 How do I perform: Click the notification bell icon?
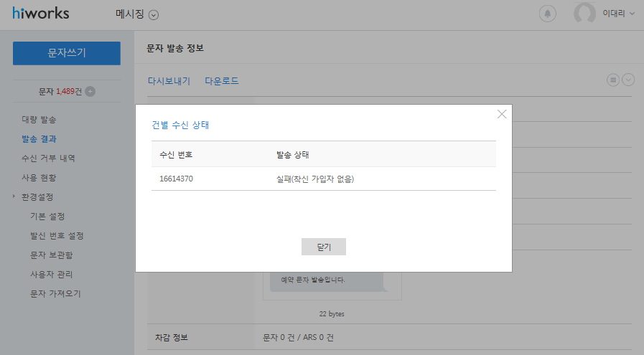[x=548, y=14]
